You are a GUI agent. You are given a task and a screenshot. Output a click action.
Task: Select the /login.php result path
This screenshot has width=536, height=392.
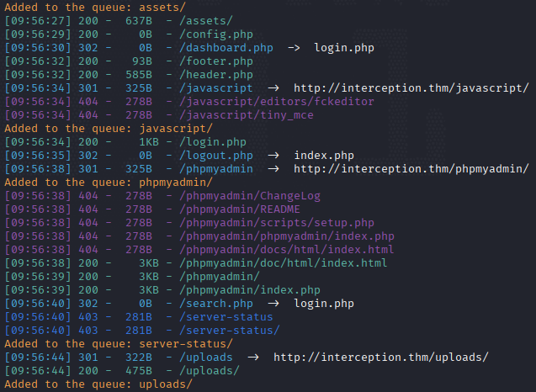pyautogui.click(x=213, y=142)
